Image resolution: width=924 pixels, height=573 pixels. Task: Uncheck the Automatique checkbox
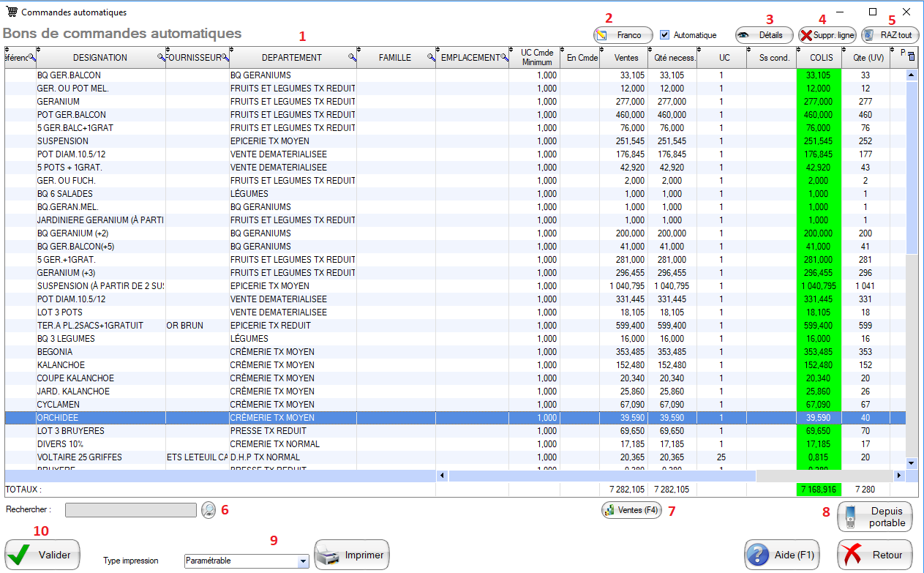[664, 34]
